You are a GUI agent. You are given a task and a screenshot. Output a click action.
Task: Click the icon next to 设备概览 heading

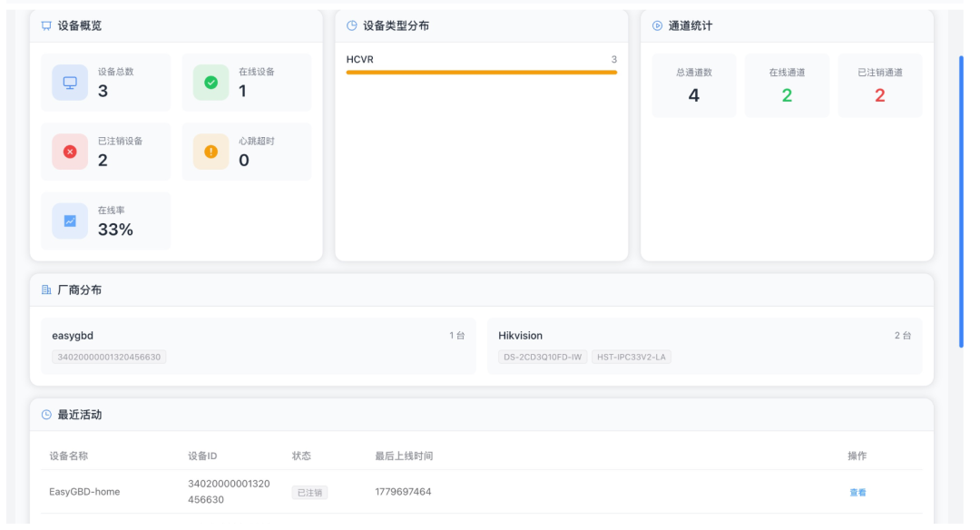point(46,25)
